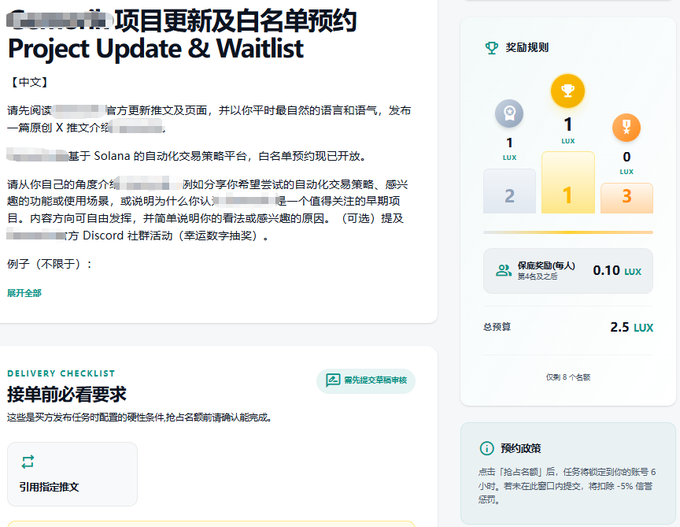Click the info circle icon beside 预约政策

coord(487,448)
